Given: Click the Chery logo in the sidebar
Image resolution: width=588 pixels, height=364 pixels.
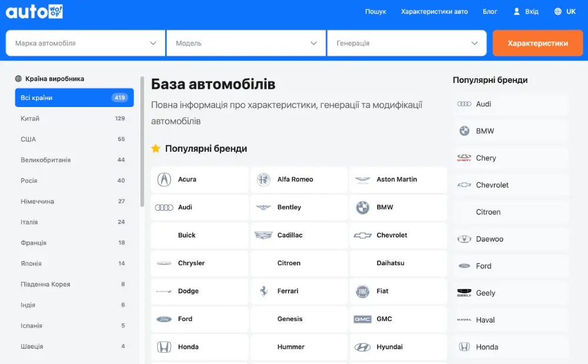Looking at the screenshot, I should pyautogui.click(x=465, y=158).
